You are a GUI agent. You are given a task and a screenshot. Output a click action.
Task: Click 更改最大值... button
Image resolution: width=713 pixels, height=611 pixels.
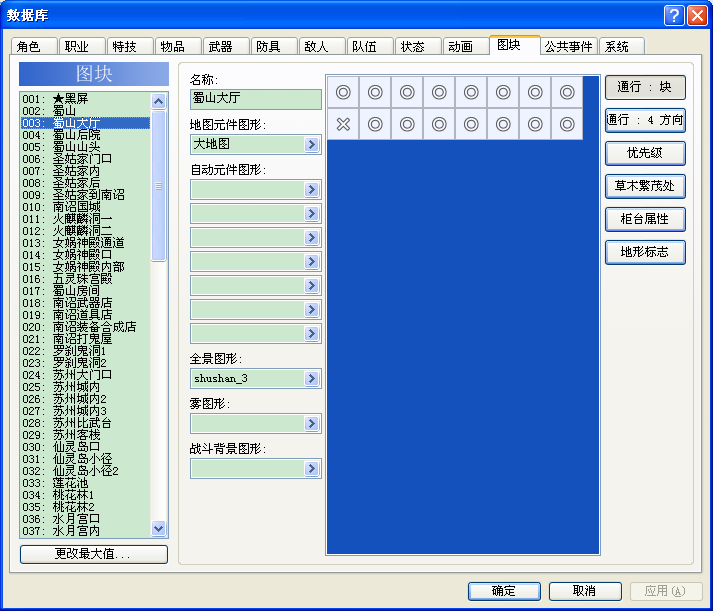(x=94, y=554)
